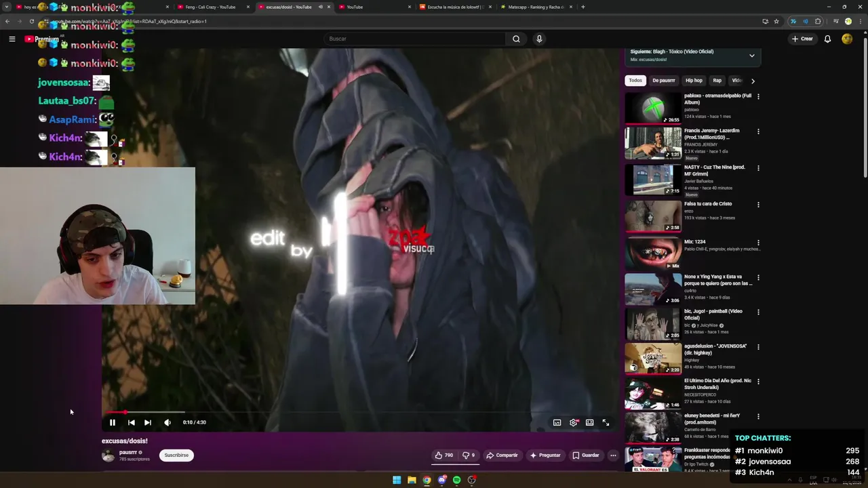
Task: Open Spotify from the taskbar
Action: click(456, 480)
